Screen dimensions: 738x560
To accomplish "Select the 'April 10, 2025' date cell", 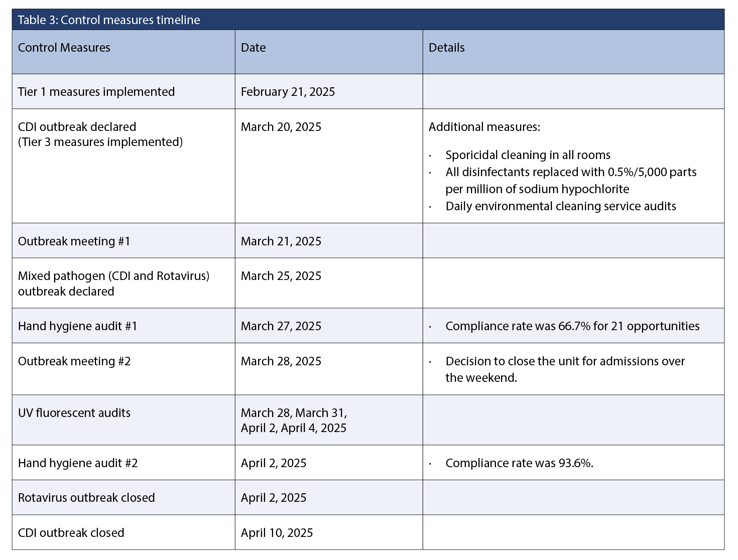I will (277, 533).
